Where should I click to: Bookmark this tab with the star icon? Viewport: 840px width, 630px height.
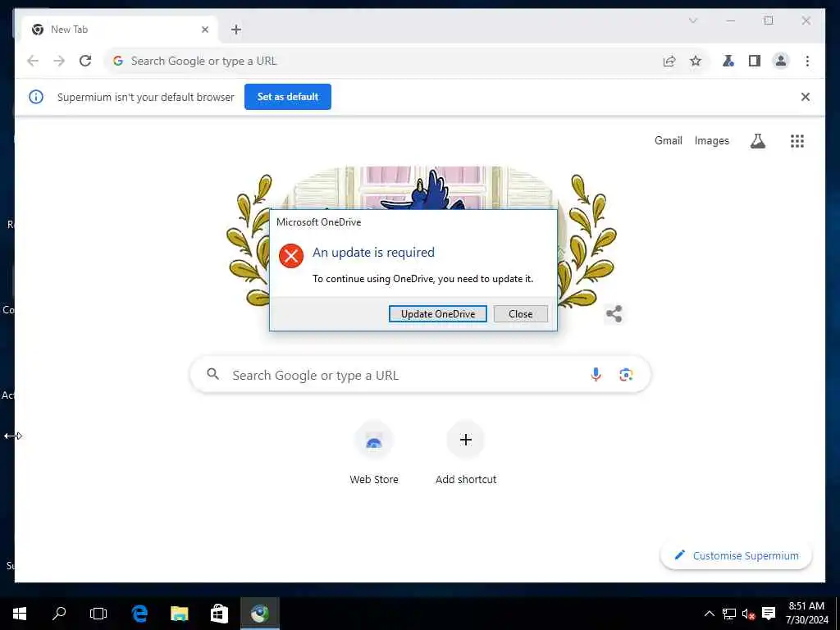click(x=696, y=61)
